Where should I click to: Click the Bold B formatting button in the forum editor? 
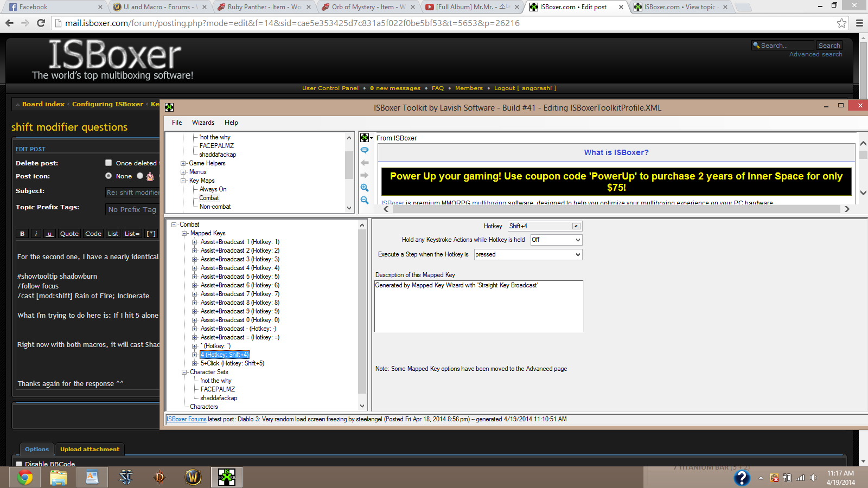(22, 234)
